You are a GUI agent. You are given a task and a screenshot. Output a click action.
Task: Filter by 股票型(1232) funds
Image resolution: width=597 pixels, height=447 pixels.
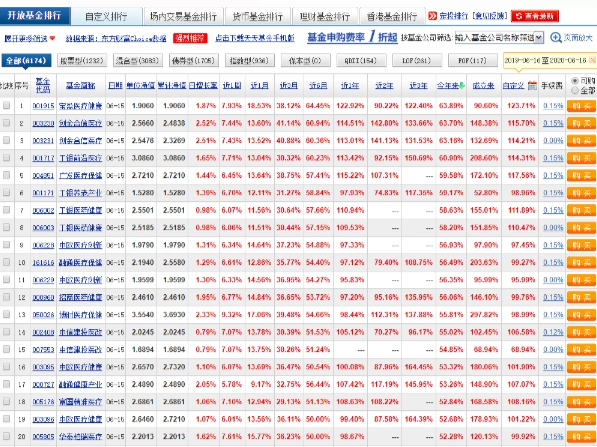[82, 60]
